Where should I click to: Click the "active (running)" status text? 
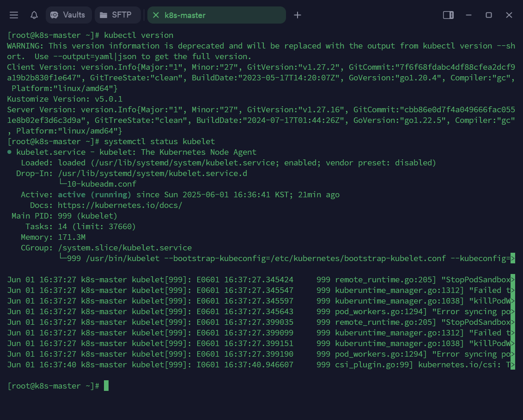pos(95,195)
